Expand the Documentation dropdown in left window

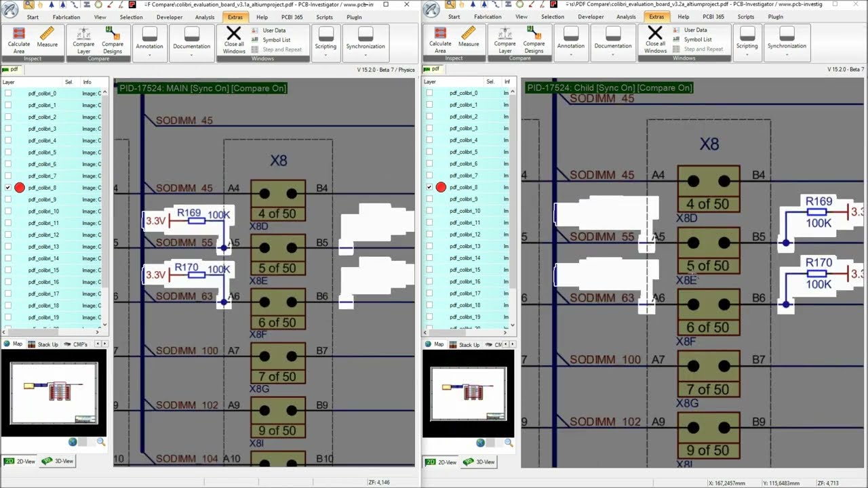coord(191,42)
